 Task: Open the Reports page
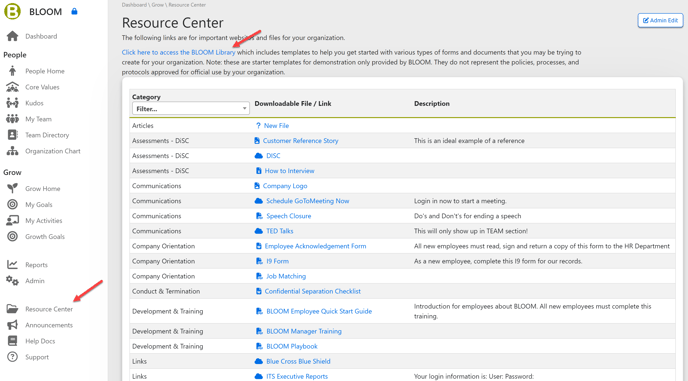tap(36, 265)
